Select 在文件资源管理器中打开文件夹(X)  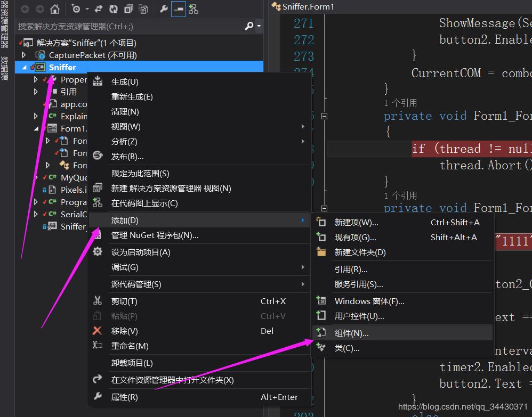click(199, 380)
